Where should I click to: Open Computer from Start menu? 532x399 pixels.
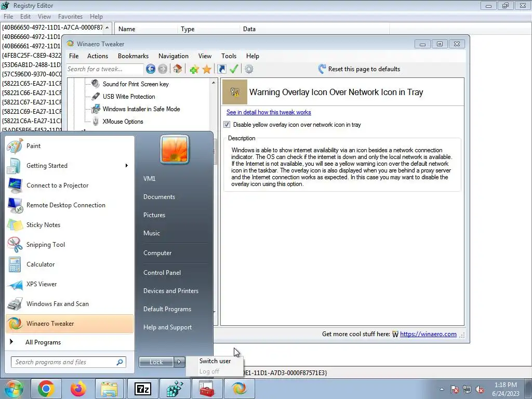tap(157, 253)
